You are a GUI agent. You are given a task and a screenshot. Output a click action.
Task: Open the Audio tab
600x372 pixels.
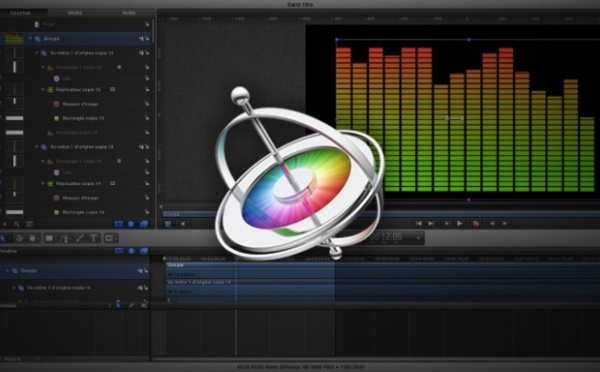point(129,13)
